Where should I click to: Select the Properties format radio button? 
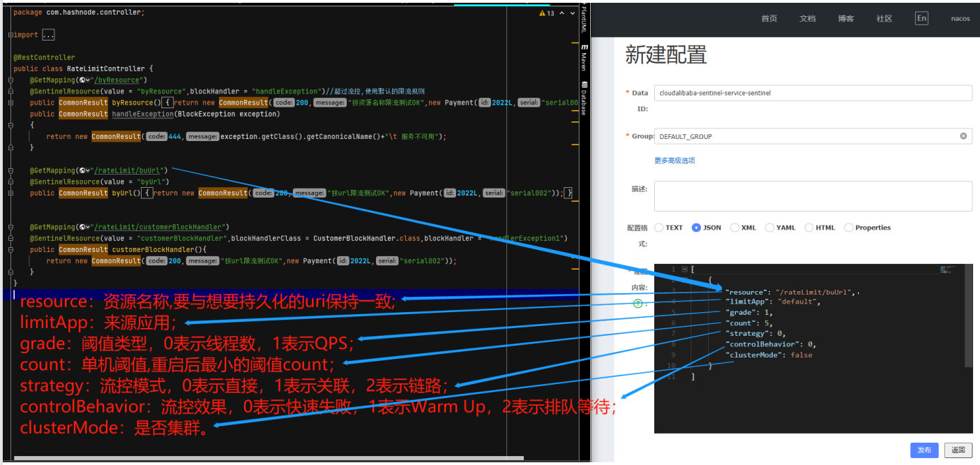tap(848, 228)
